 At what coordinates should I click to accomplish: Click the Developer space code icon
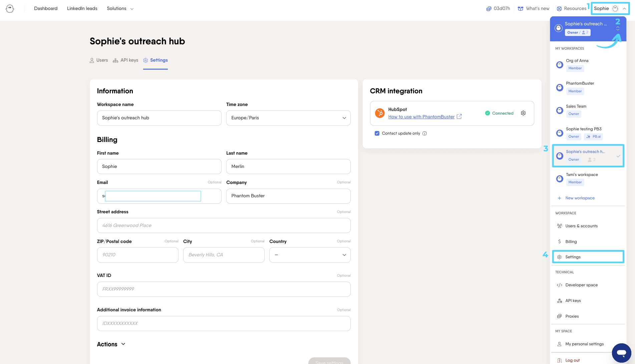click(x=560, y=285)
